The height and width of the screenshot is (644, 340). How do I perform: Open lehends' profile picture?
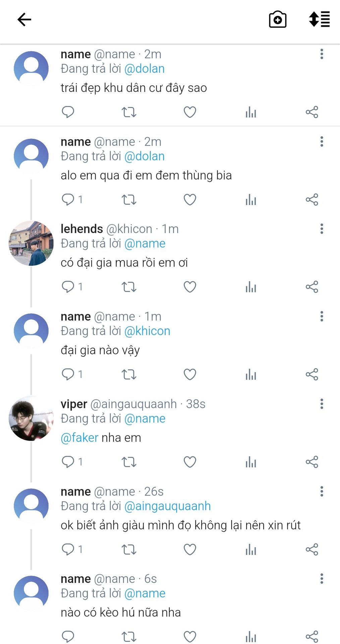click(x=31, y=243)
